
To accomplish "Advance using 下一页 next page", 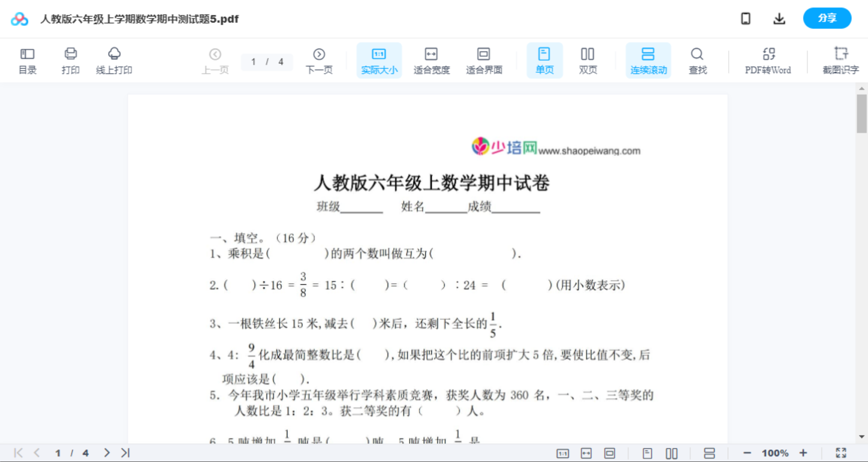I will coord(319,60).
